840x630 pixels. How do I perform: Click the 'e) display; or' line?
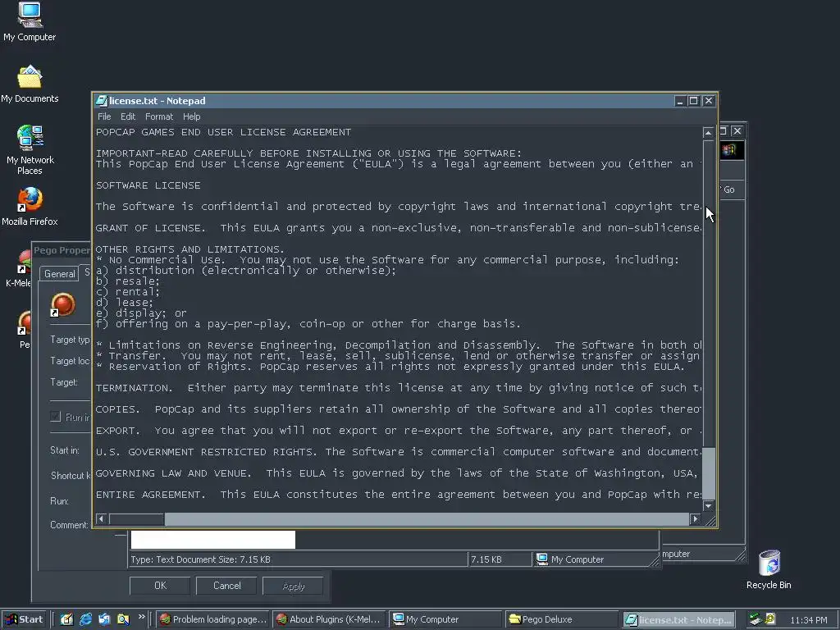click(x=141, y=313)
